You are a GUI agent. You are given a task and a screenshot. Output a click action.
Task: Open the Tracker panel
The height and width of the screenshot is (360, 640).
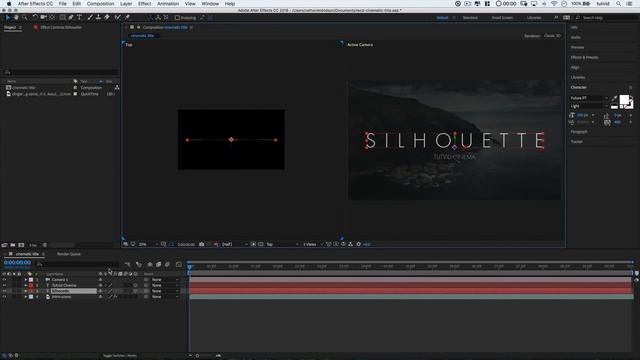pyautogui.click(x=577, y=142)
